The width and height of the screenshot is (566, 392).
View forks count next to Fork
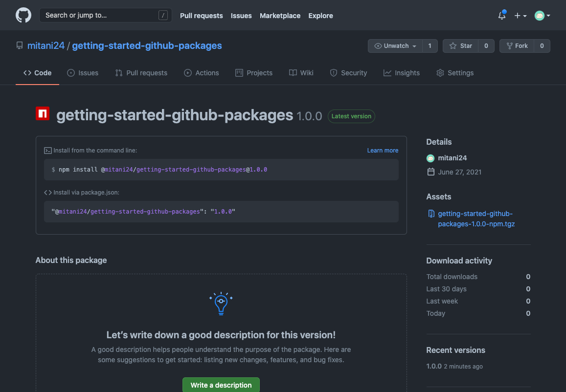(x=542, y=46)
